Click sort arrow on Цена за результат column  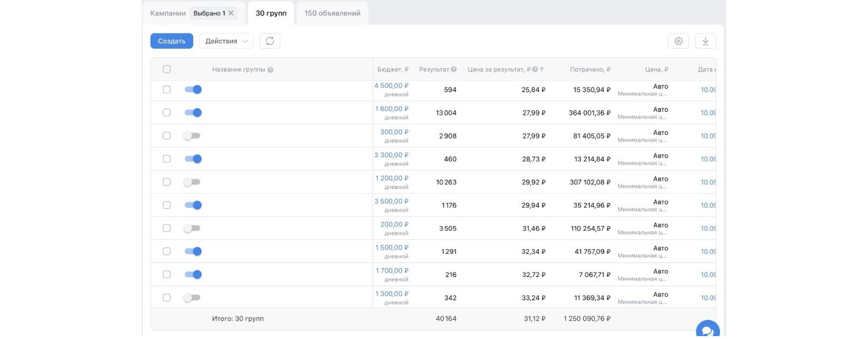pyautogui.click(x=542, y=70)
